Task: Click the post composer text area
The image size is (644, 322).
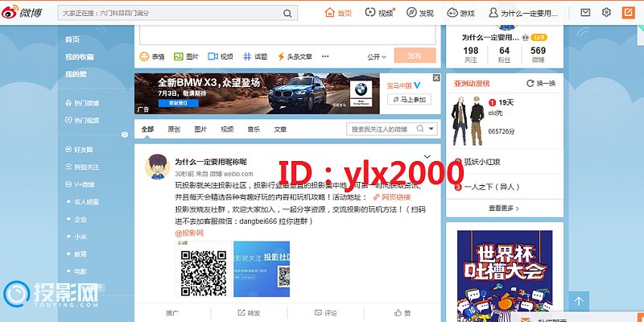Action: (287, 35)
